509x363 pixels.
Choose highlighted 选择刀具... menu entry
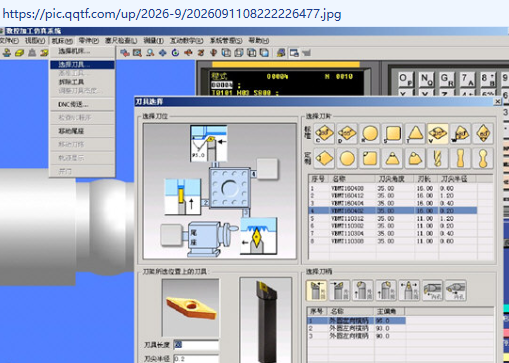(82, 65)
